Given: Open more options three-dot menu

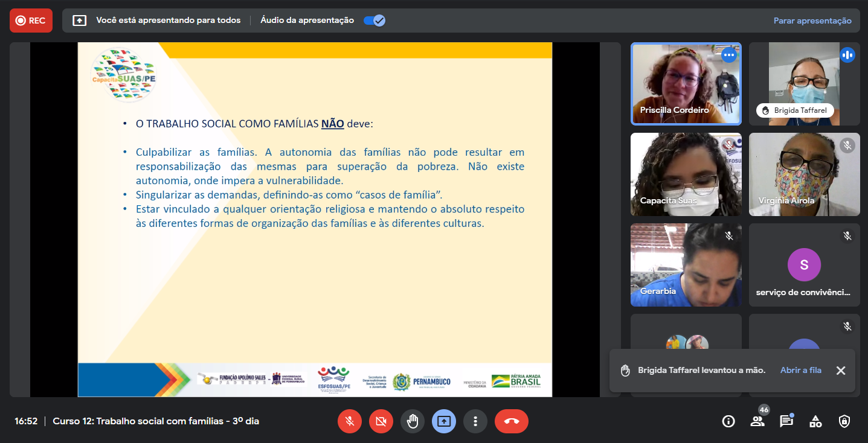Looking at the screenshot, I should pyautogui.click(x=475, y=421).
